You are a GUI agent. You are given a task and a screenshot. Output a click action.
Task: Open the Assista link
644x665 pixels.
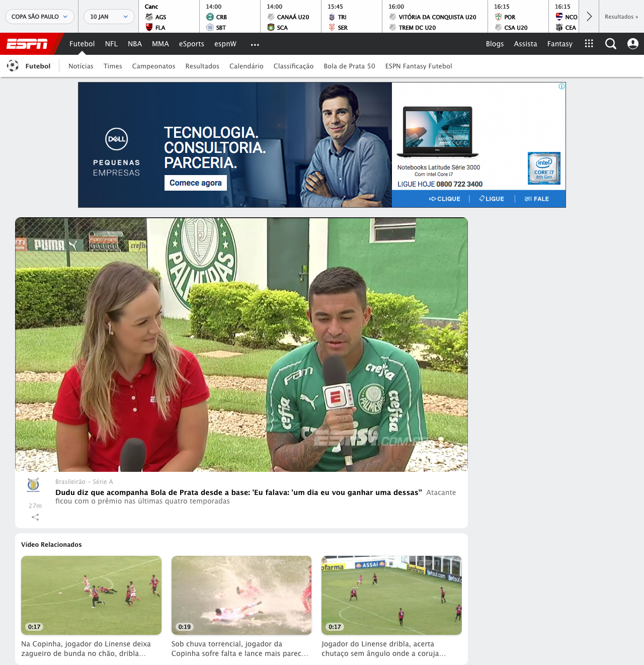(525, 44)
